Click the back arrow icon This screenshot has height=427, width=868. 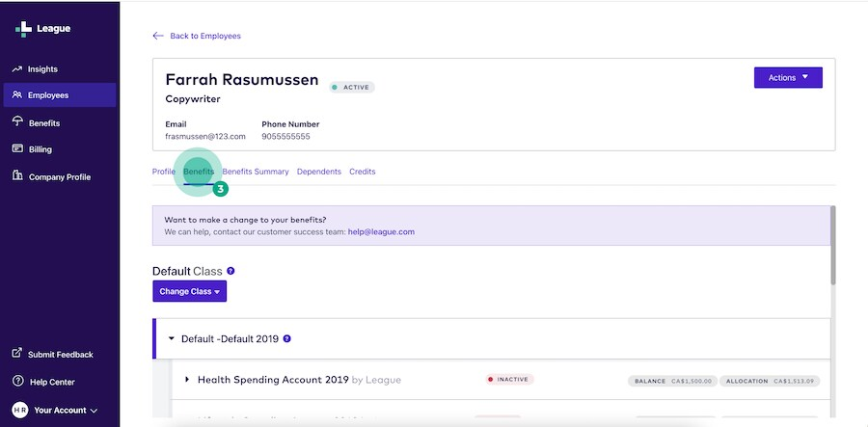(x=158, y=36)
